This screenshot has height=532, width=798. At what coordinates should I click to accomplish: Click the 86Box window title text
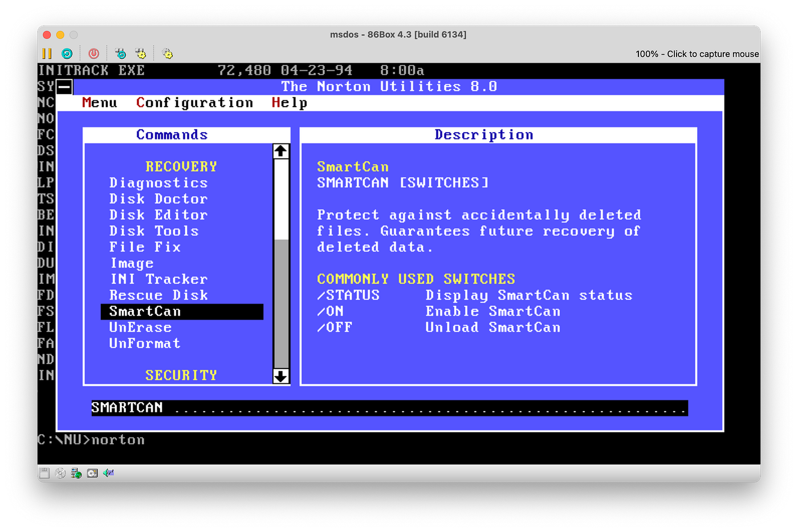click(398, 34)
